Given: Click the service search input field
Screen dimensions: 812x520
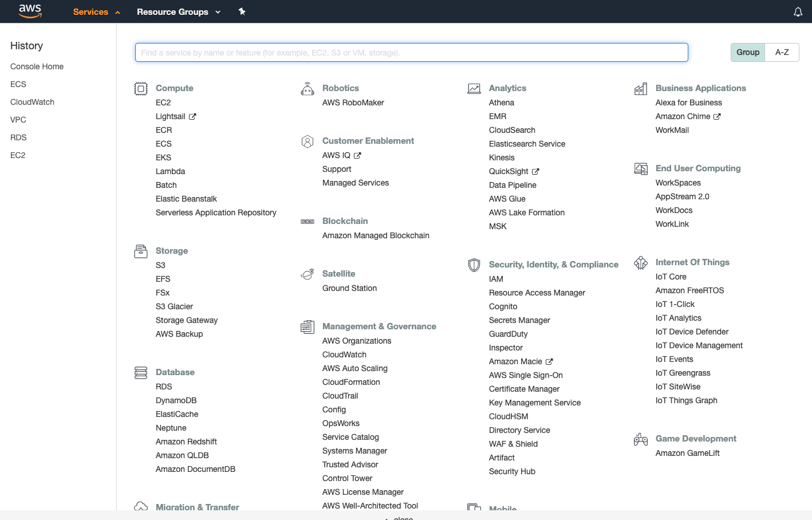Looking at the screenshot, I should click(411, 52).
